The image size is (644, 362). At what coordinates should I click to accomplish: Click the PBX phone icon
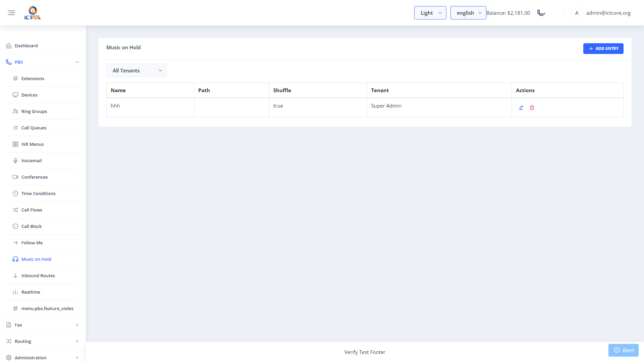click(x=9, y=62)
